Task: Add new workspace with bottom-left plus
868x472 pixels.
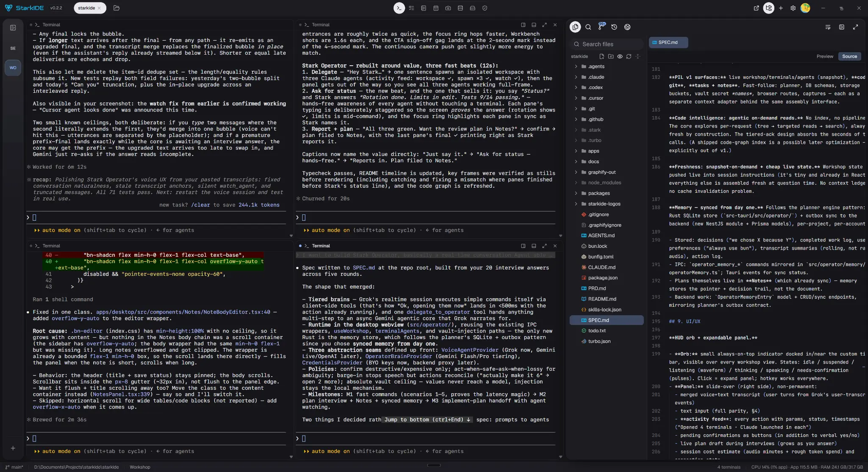Action: tap(13, 448)
